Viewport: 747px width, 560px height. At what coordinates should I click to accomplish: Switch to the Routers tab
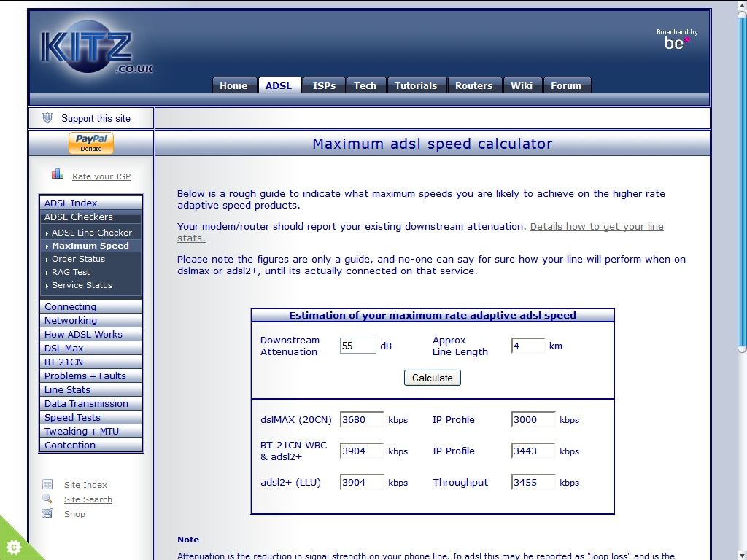[x=473, y=85]
